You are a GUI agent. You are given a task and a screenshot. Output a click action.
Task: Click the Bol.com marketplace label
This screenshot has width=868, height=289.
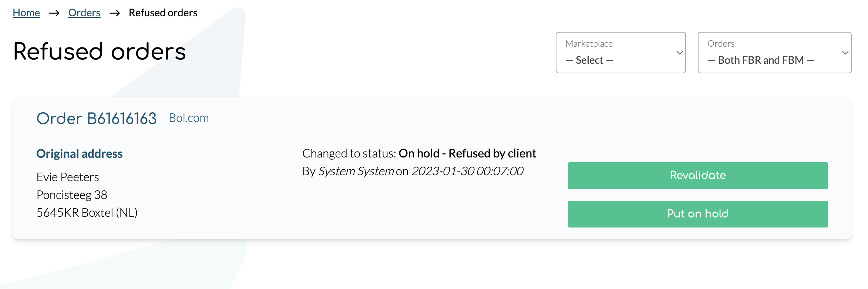189,118
